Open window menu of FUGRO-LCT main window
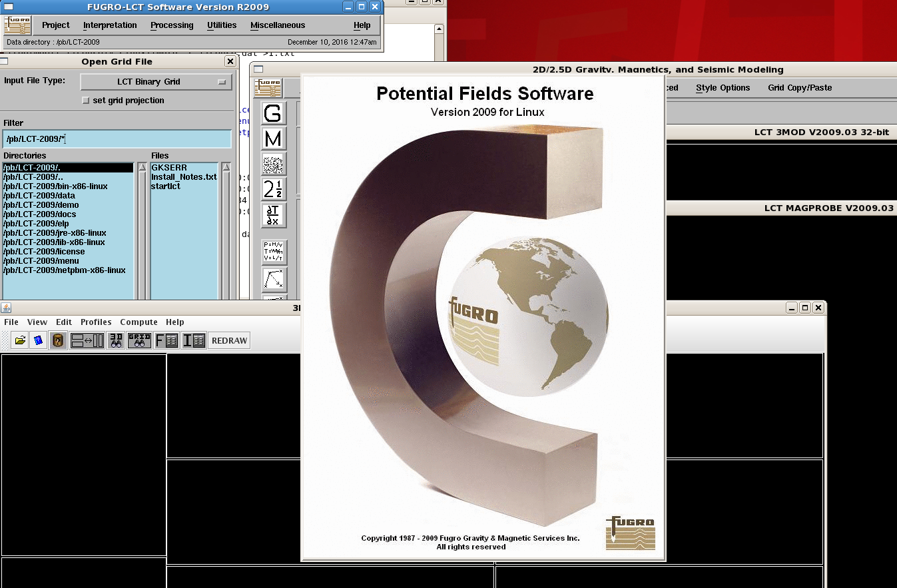This screenshot has width=897, height=588. pyautogui.click(x=9, y=7)
